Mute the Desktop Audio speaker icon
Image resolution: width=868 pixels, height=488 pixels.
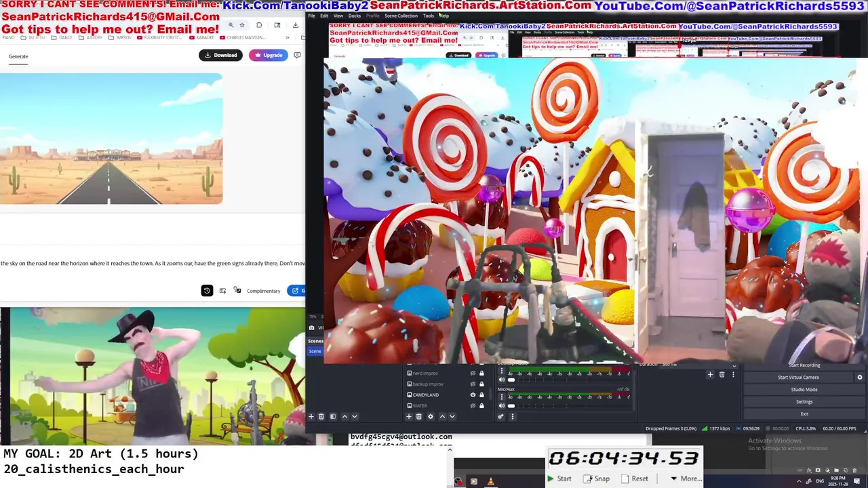(x=502, y=380)
